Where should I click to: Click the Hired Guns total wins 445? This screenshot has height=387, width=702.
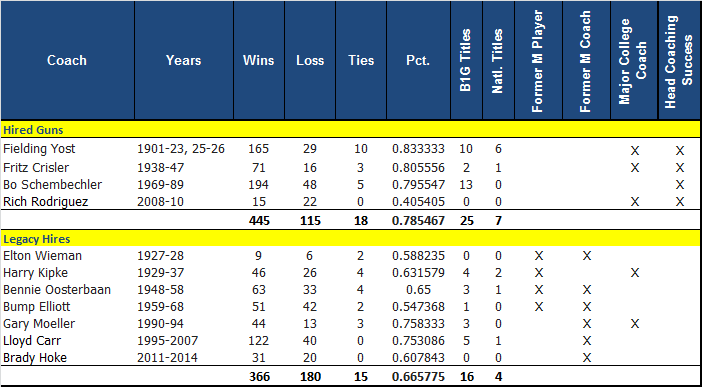[x=259, y=221]
